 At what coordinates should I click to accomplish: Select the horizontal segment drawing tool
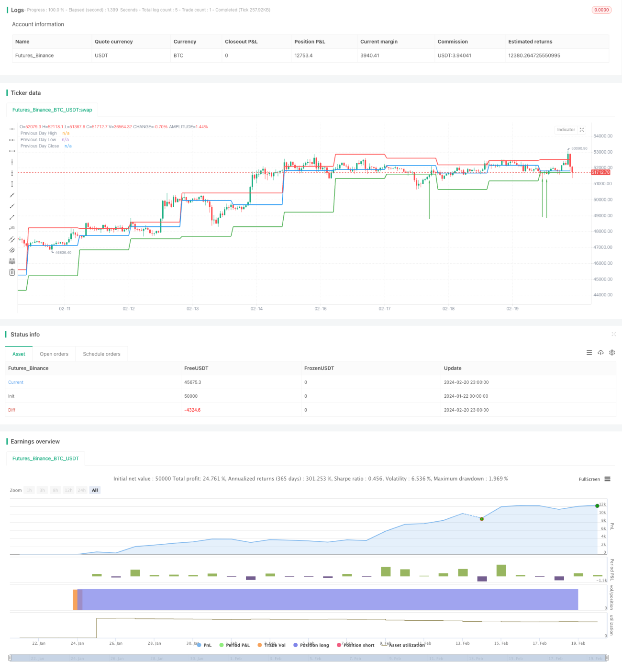[12, 151]
